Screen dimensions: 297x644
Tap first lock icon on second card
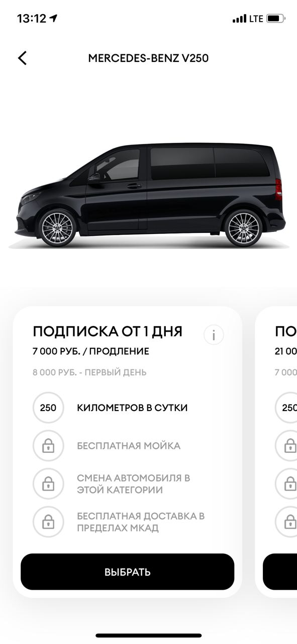[x=286, y=446]
